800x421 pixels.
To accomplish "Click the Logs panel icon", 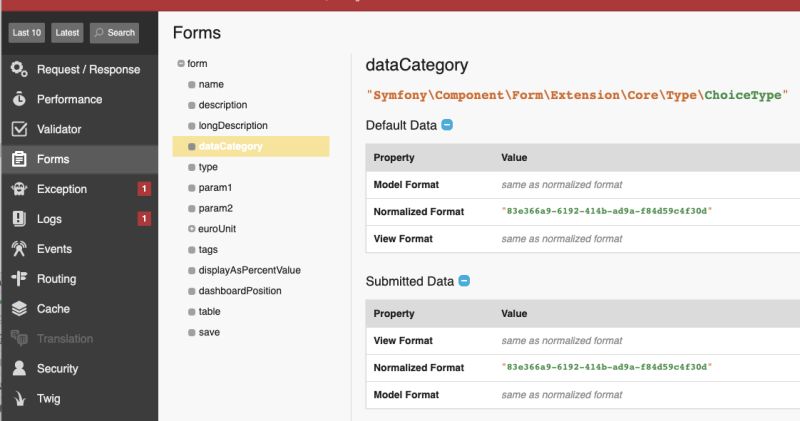I will (x=19, y=219).
